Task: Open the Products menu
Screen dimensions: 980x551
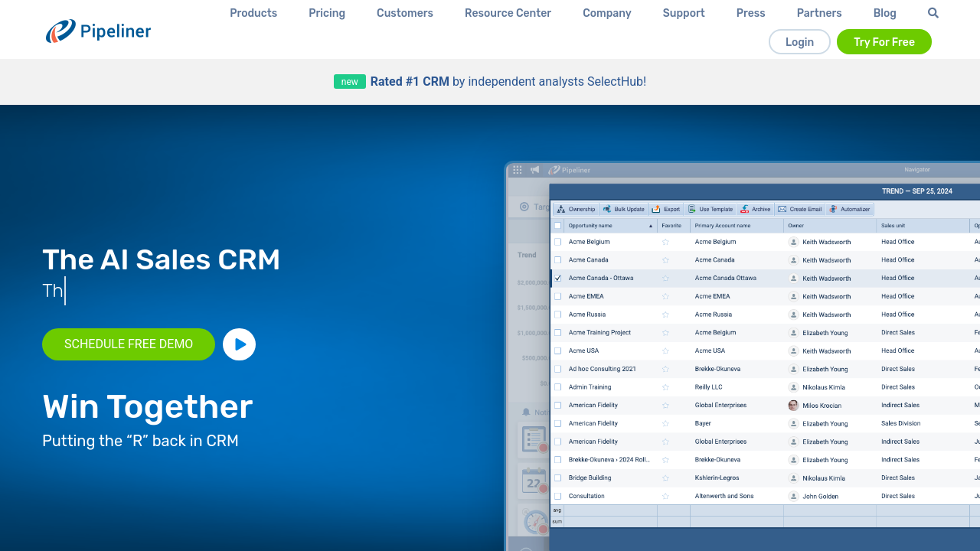Action: tap(253, 13)
